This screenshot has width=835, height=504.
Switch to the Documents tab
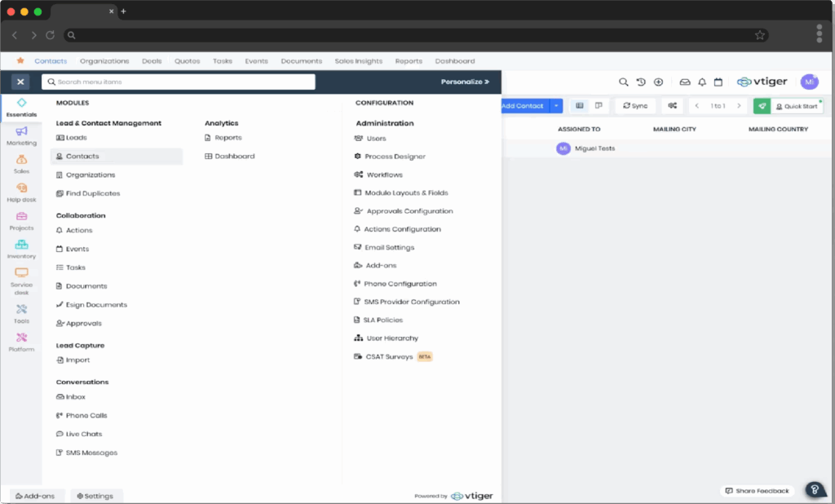(x=302, y=60)
